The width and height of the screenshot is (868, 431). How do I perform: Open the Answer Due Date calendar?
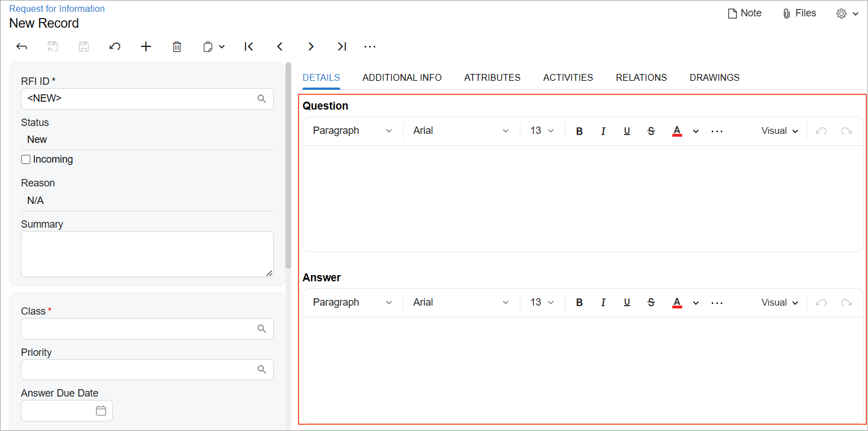click(101, 411)
